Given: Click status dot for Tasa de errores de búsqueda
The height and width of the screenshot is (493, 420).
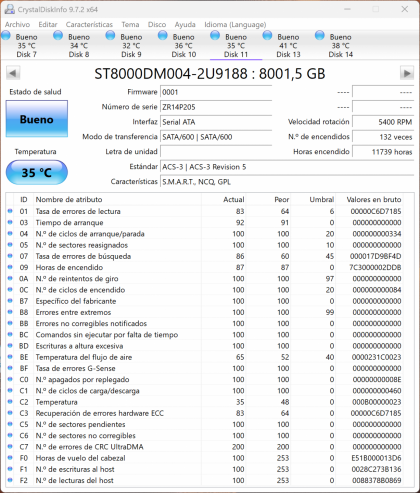Looking at the screenshot, I should click(10, 256).
